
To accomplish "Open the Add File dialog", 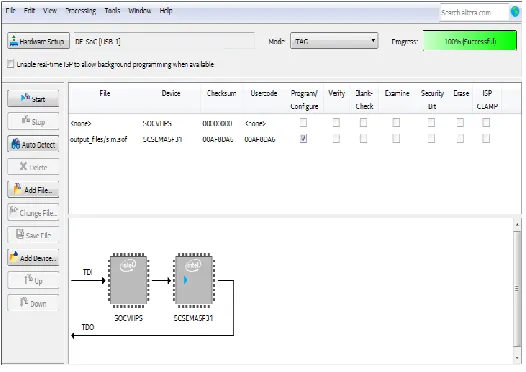I will pos(33,190).
